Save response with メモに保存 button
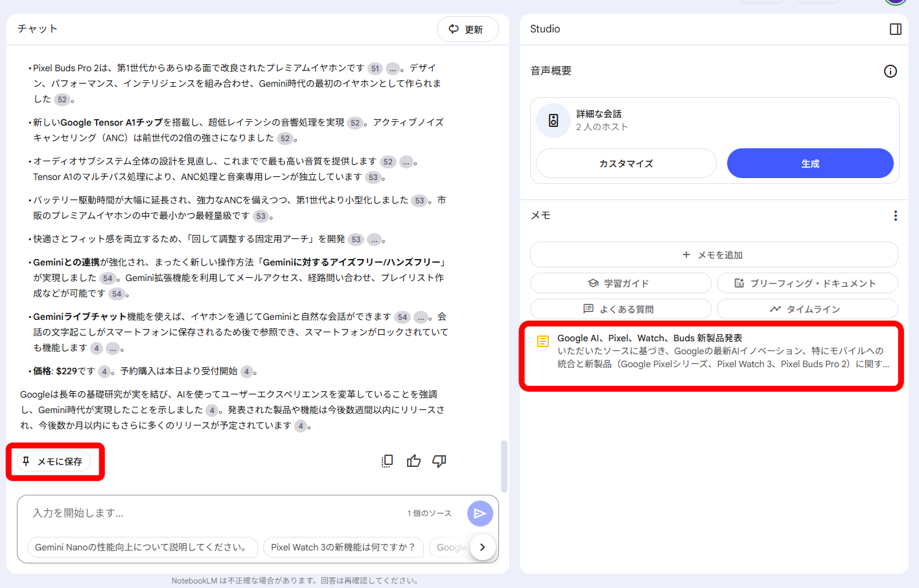919x588 pixels. 54,462
